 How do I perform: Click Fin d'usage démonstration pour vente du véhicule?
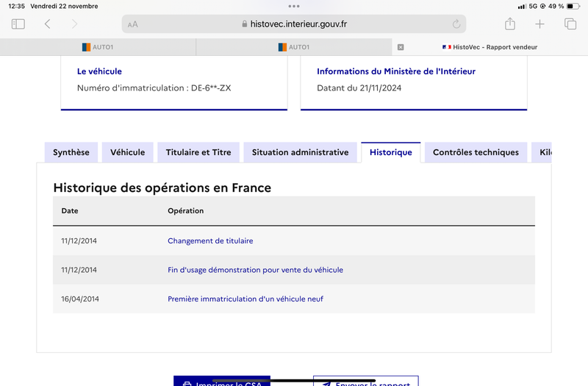[255, 270]
